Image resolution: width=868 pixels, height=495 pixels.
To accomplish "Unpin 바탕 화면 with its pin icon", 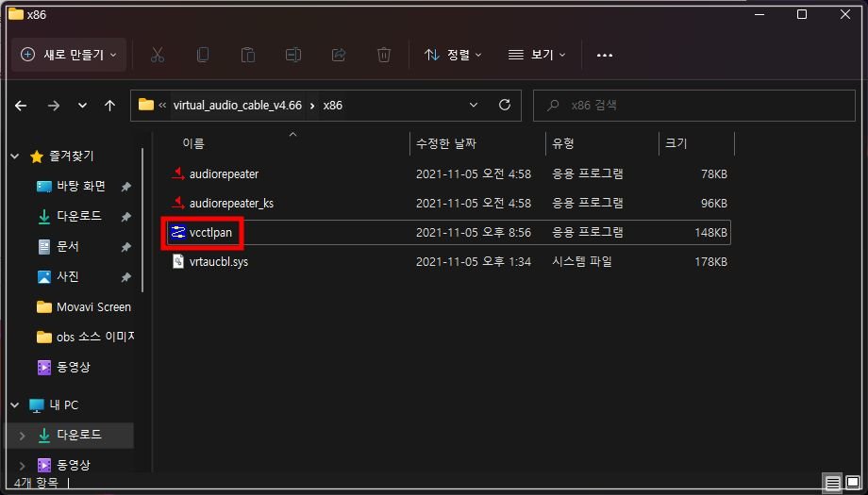I will (126, 187).
